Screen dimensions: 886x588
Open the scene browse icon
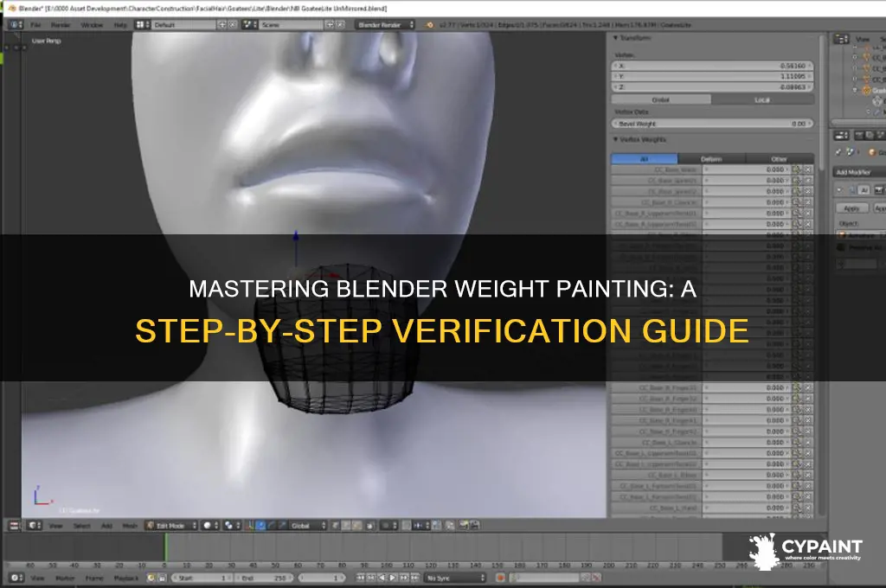(x=250, y=25)
